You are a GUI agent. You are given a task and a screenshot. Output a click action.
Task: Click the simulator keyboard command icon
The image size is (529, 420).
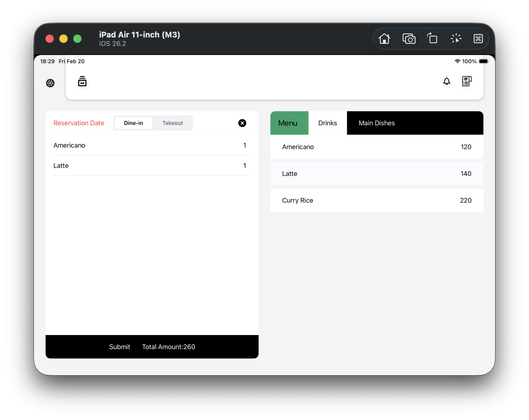click(478, 39)
